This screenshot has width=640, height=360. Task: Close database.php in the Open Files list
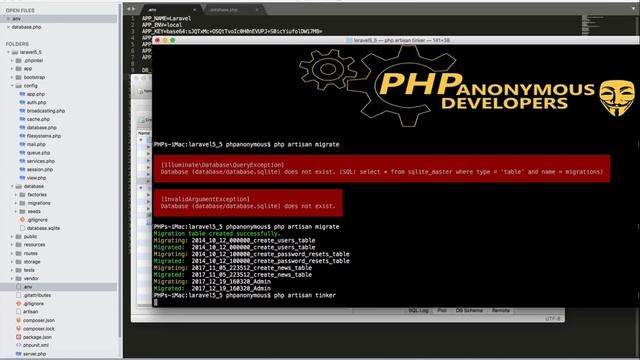point(8,27)
